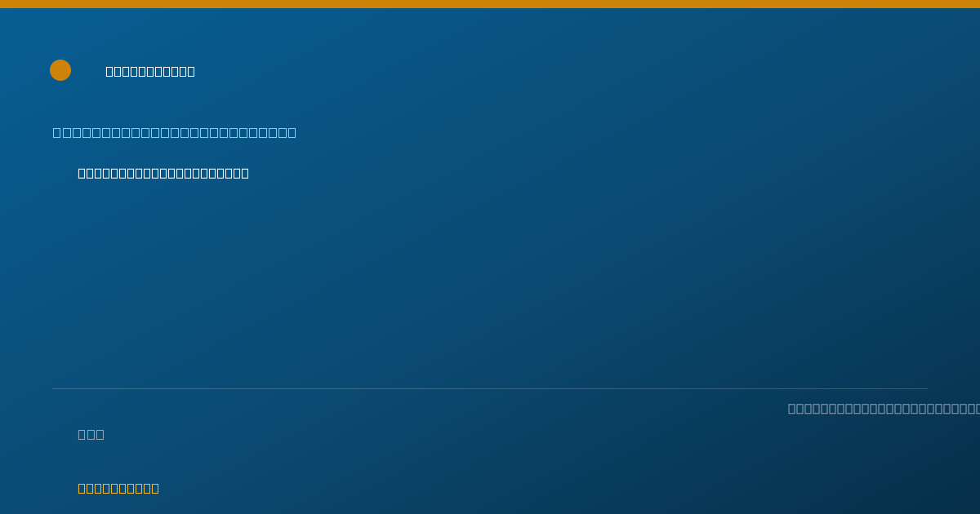Viewport: 980px width, 514px height.
Task: Click the short gray three-character label
Action: pyautogui.click(x=91, y=434)
